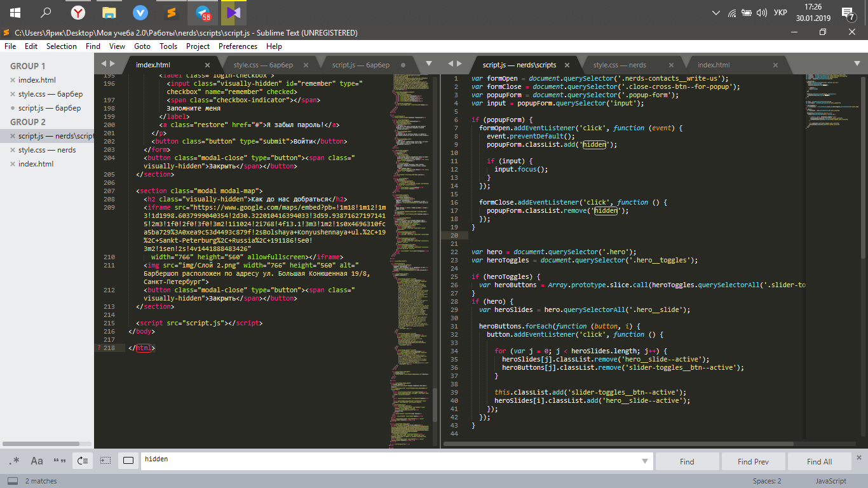Open the Selection menu

[62, 46]
